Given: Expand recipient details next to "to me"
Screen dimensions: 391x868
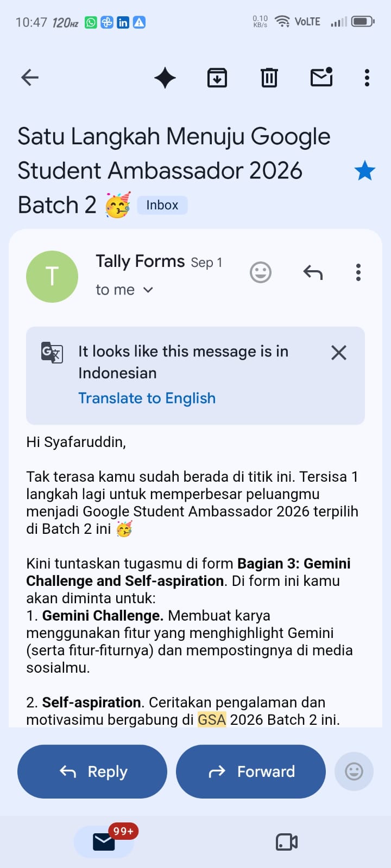Looking at the screenshot, I should tap(148, 290).
